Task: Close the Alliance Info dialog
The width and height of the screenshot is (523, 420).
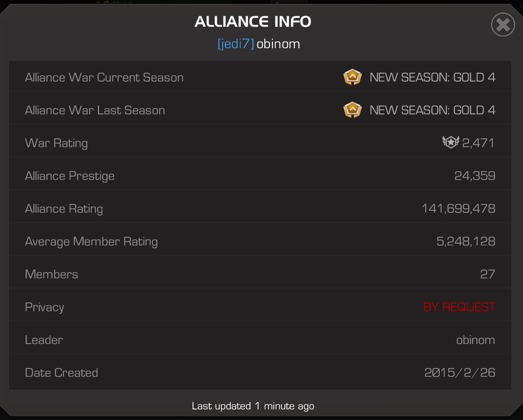Action: click(x=503, y=25)
